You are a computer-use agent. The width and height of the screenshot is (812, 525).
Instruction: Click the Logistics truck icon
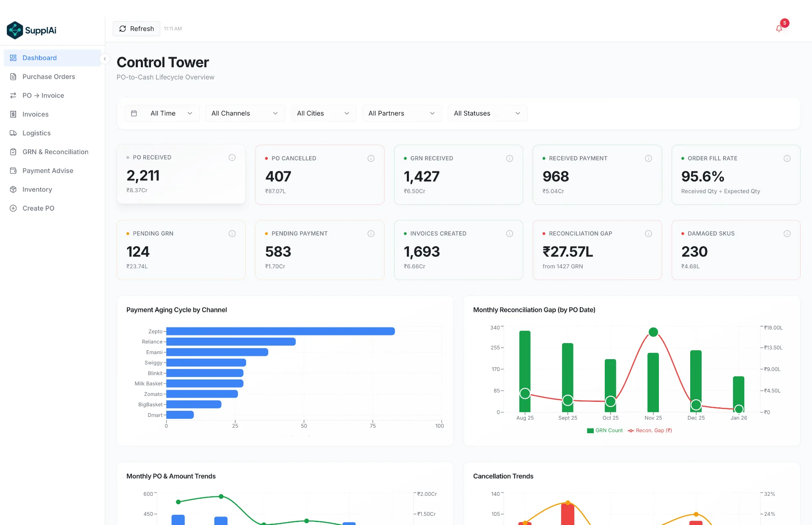pos(13,133)
